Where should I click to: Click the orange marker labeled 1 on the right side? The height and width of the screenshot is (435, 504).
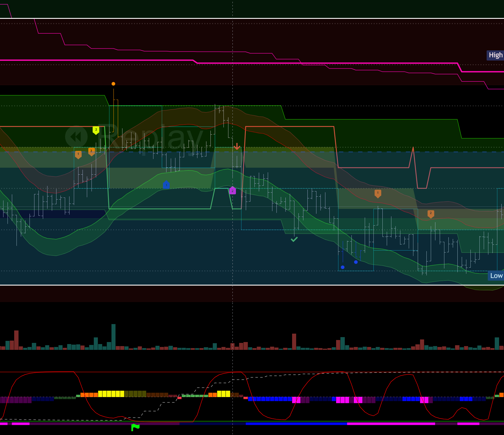tap(378, 193)
